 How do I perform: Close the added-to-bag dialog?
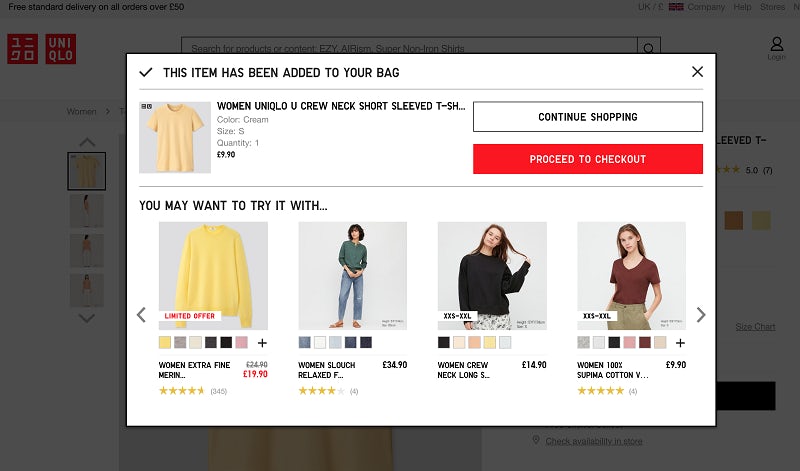pos(697,72)
